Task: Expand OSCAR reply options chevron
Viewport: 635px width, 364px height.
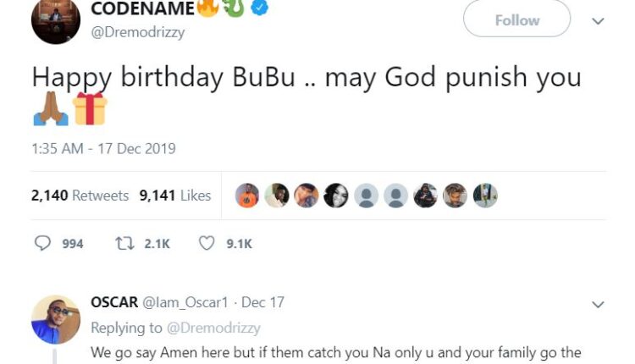Action: [598, 304]
